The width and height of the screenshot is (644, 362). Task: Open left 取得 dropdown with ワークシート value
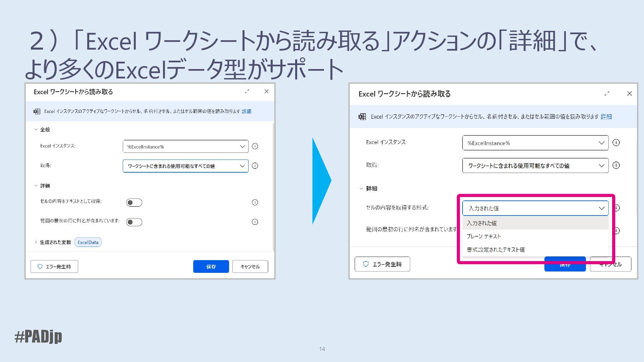tap(185, 166)
